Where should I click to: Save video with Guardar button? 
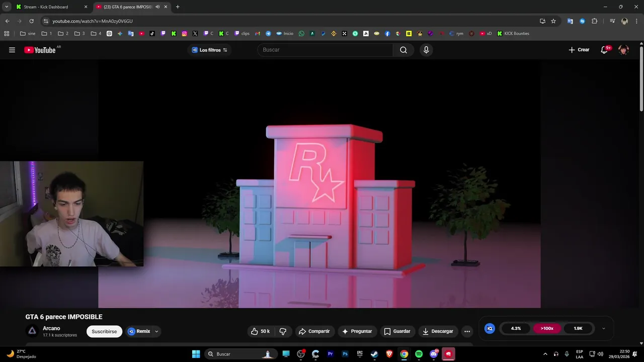(397, 331)
